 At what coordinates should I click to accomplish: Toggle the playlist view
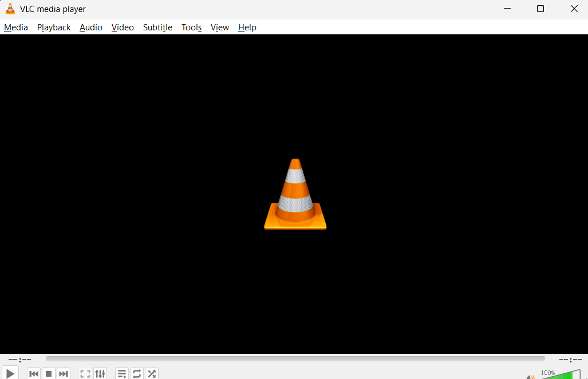point(122,374)
